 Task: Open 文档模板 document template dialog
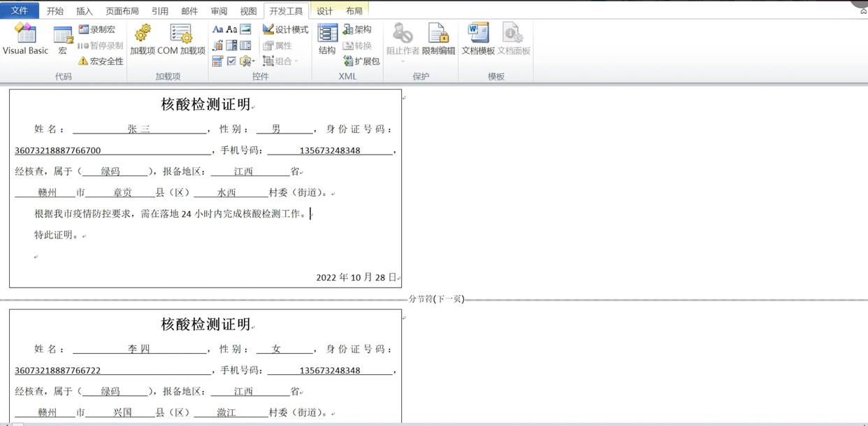pos(478,39)
